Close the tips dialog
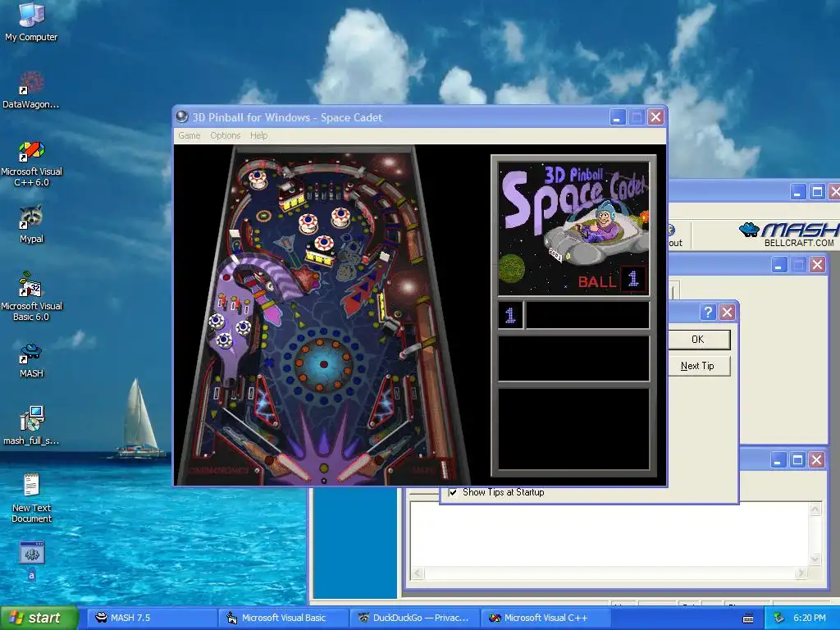This screenshot has width=840, height=630. (727, 313)
